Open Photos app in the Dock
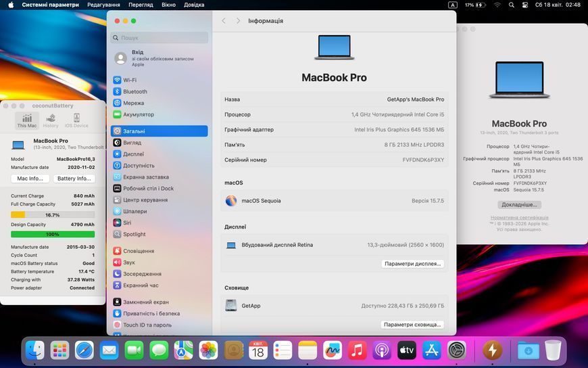Screen dimensions: 588x368 (208, 350)
